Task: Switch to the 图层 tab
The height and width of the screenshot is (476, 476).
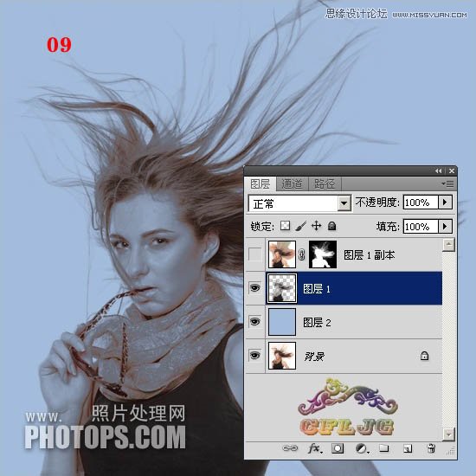Action: [x=261, y=183]
